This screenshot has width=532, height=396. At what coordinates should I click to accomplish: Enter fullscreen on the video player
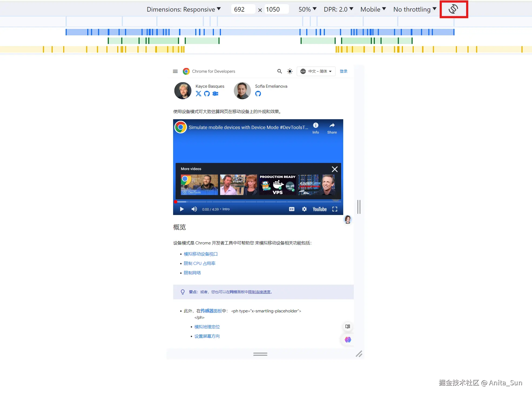pos(335,209)
